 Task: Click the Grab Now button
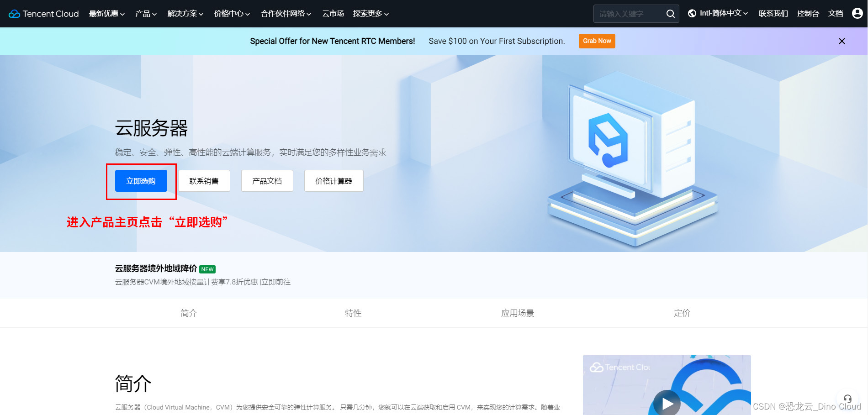click(x=597, y=41)
